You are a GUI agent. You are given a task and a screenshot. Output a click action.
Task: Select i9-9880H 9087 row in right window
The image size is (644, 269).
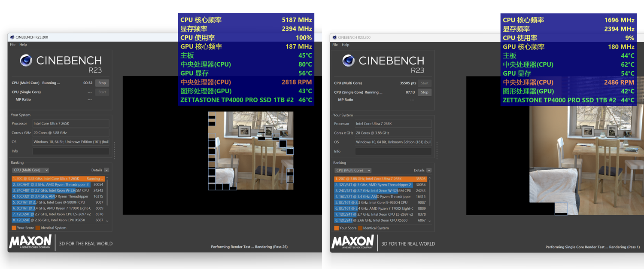pyautogui.click(x=380, y=202)
